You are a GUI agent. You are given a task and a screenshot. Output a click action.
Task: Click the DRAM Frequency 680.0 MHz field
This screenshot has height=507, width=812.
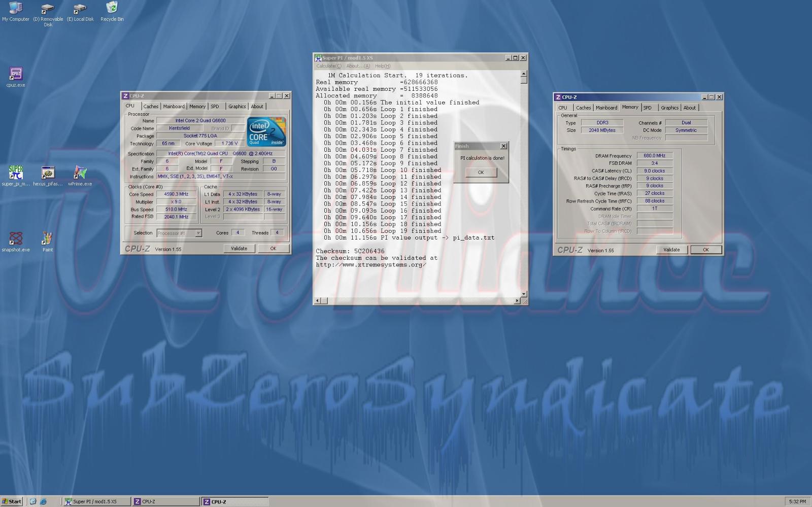click(655, 156)
